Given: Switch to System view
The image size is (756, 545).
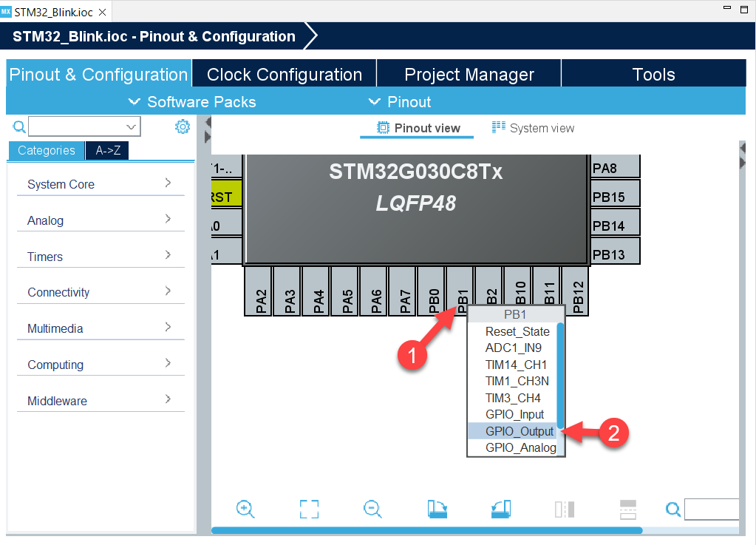Looking at the screenshot, I should click(533, 128).
